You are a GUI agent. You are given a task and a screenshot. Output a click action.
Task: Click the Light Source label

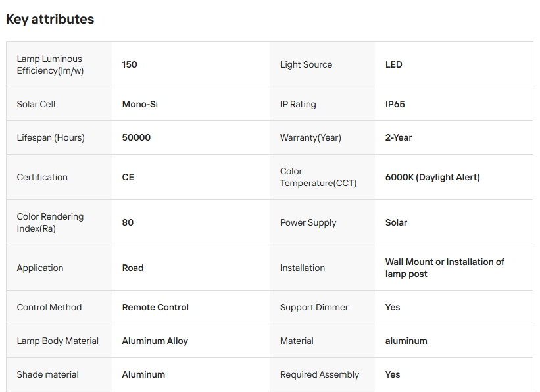pyautogui.click(x=306, y=64)
